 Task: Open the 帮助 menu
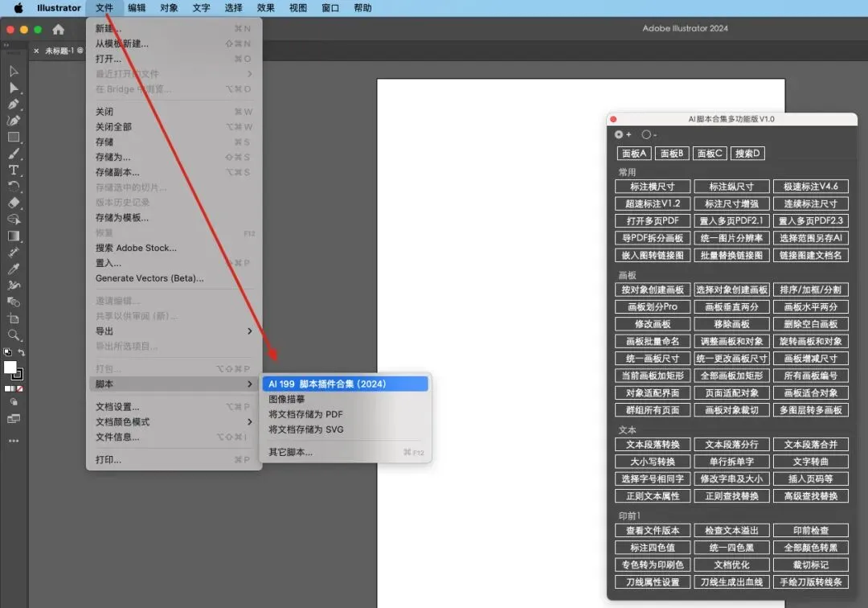pyautogui.click(x=362, y=8)
